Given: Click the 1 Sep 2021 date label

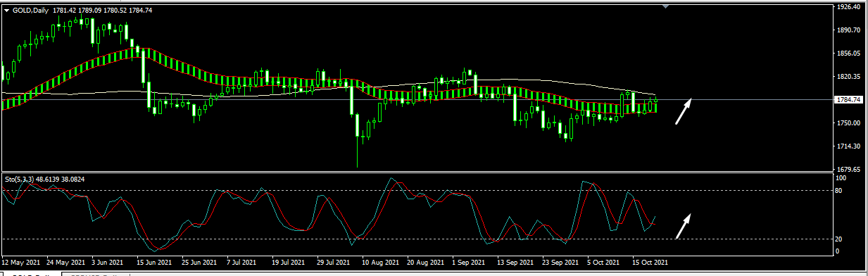Looking at the screenshot, I should tap(468, 262).
